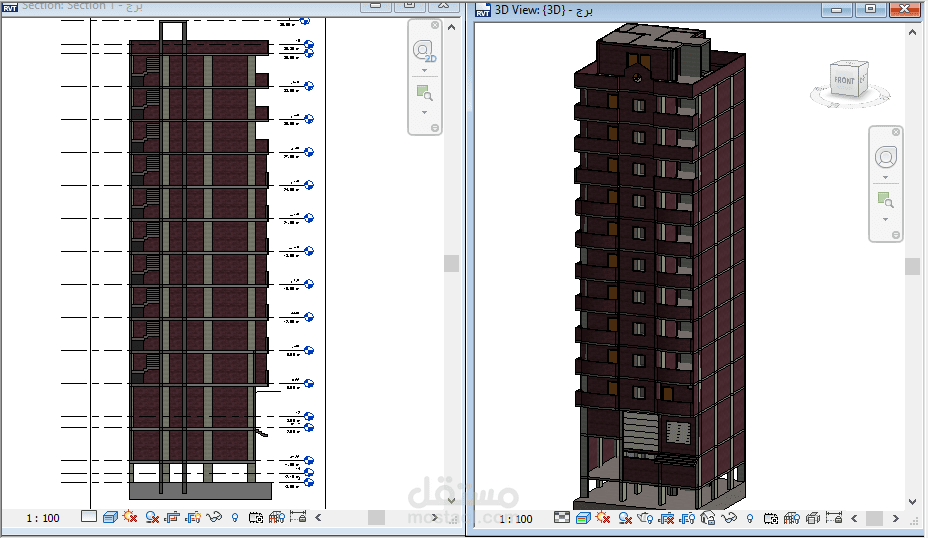The width and height of the screenshot is (928, 538).
Task: Expand SteeringWheel dropdown in Section navigation bar
Action: [424, 70]
